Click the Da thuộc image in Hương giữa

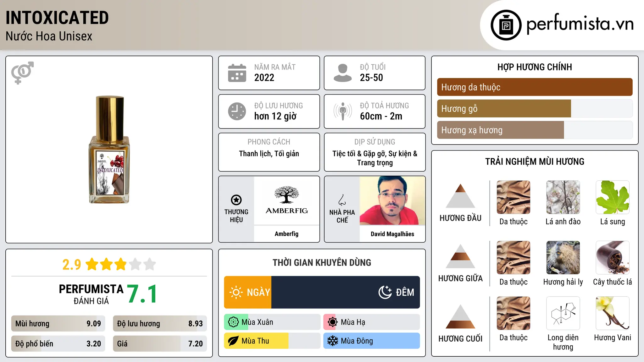514,258
